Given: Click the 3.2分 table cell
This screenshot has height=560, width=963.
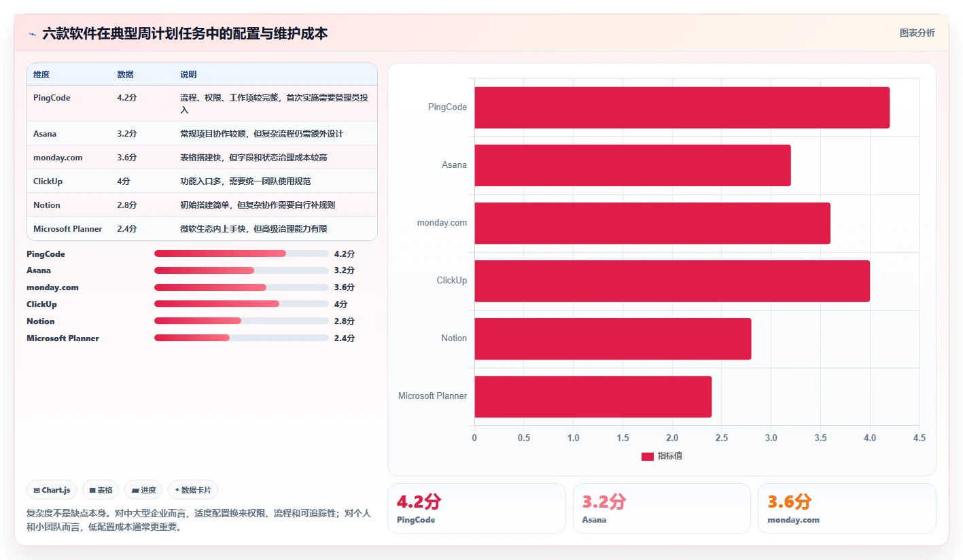Looking at the screenshot, I should pos(127,134).
